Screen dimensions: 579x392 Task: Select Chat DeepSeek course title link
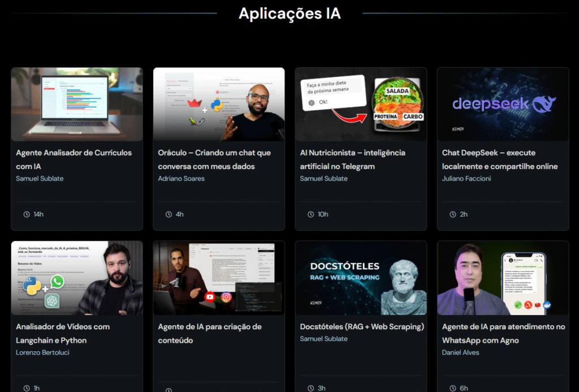pyautogui.click(x=500, y=160)
